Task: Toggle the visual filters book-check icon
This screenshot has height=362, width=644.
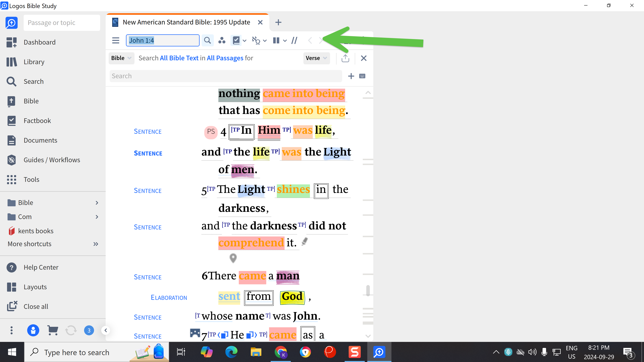Action: click(236, 40)
